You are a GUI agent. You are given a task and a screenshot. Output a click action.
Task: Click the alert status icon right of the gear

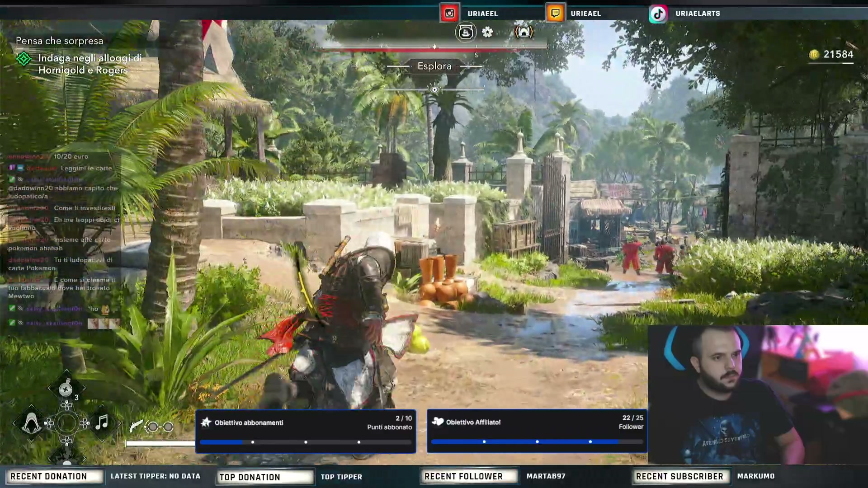click(524, 32)
